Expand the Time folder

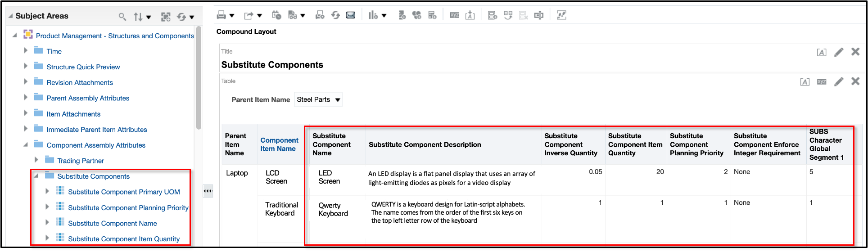26,50
